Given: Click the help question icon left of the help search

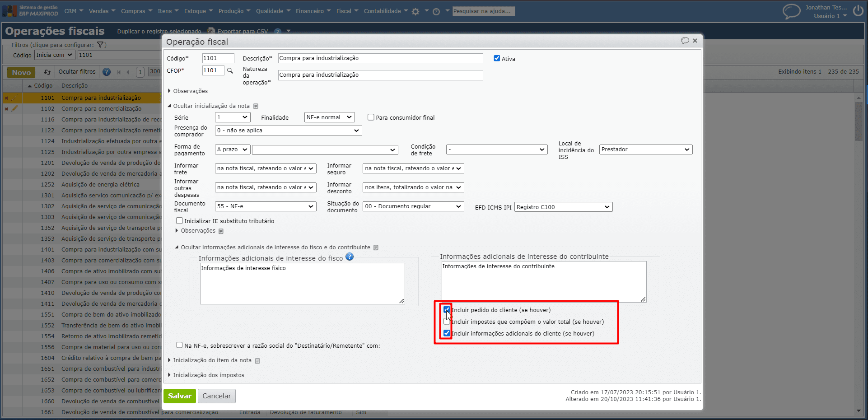Looking at the screenshot, I should coord(436,12).
